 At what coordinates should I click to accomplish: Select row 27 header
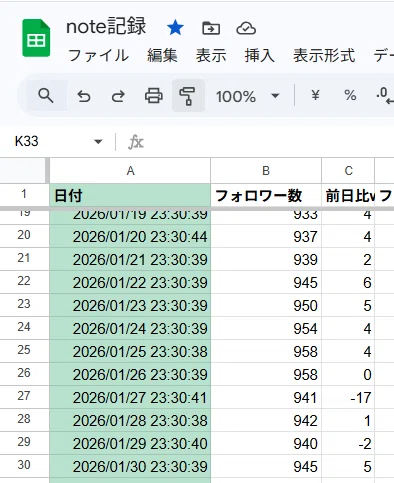(x=24, y=396)
